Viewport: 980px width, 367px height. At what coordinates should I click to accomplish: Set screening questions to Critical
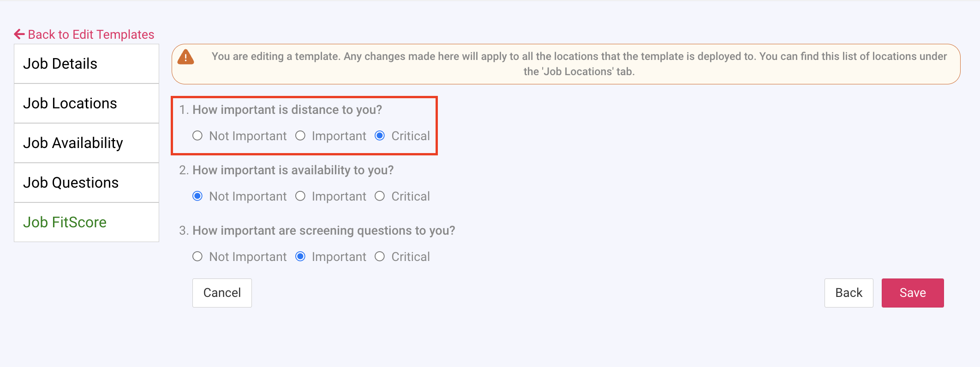pyautogui.click(x=380, y=256)
